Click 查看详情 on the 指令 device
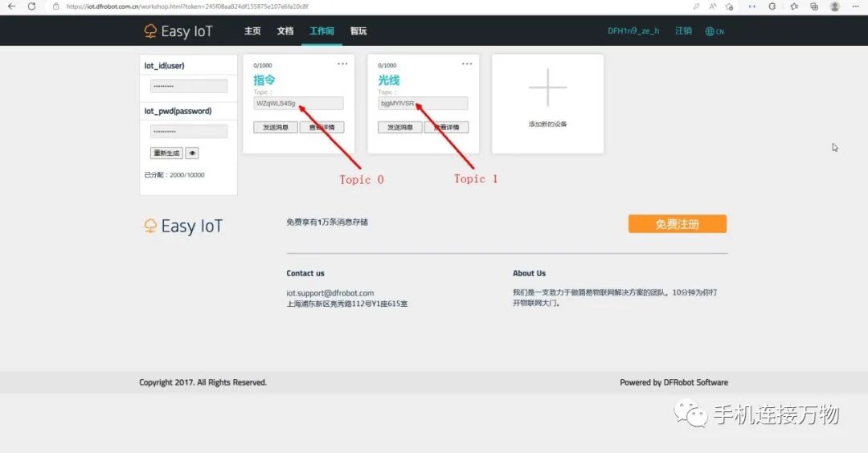Image resolution: width=868 pixels, height=453 pixels. click(322, 127)
